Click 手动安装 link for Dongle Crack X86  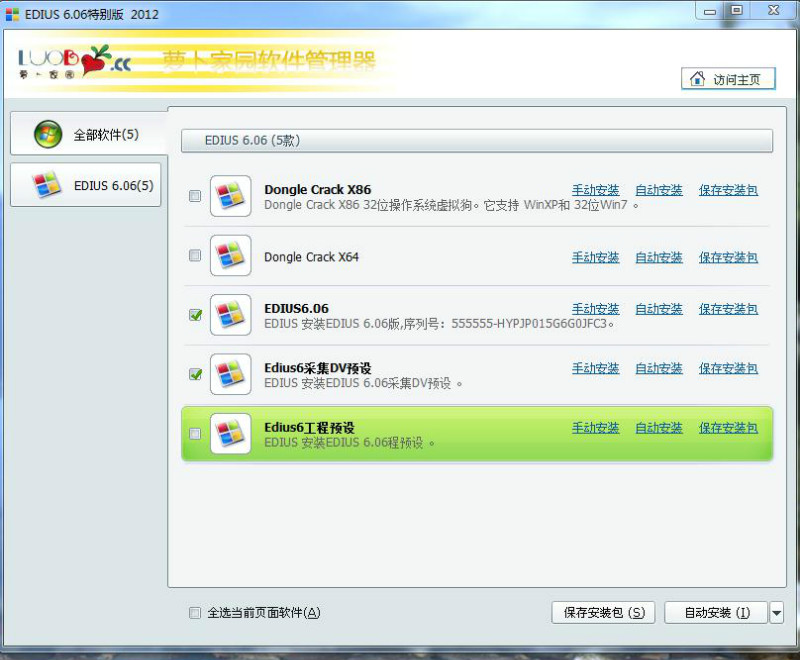tap(595, 190)
